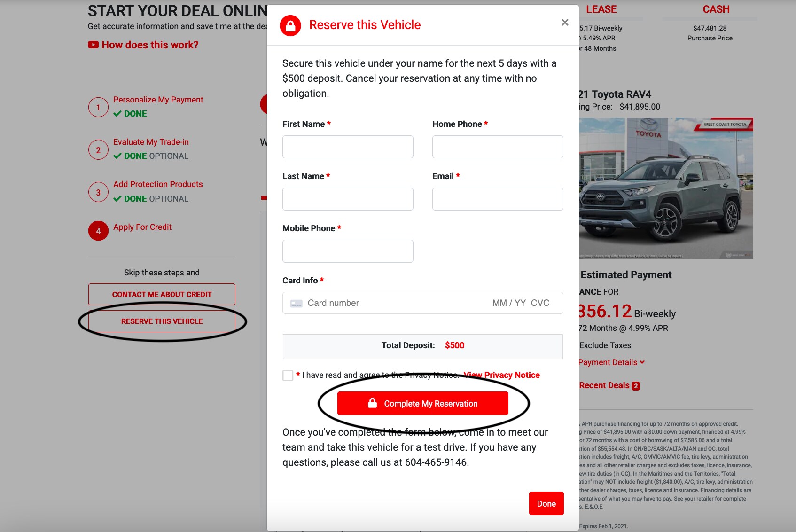Open the View Privacy Notice link
The width and height of the screenshot is (796, 532).
501,375
